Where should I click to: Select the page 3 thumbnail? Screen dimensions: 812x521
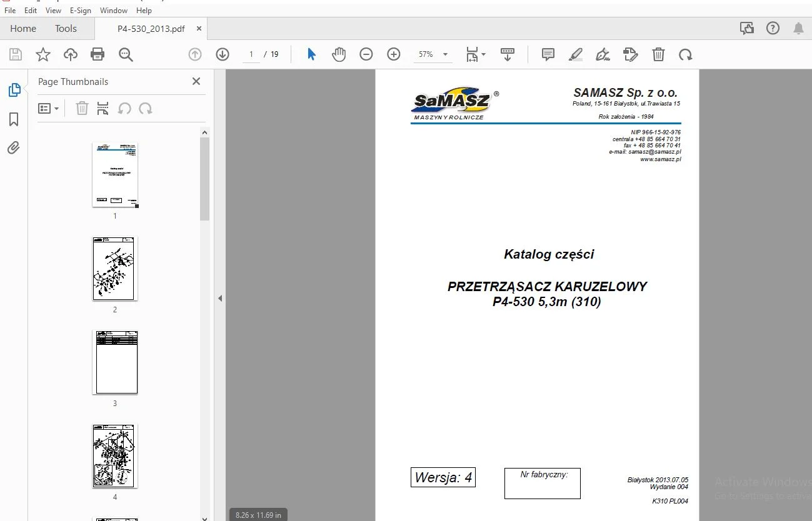pyautogui.click(x=115, y=362)
